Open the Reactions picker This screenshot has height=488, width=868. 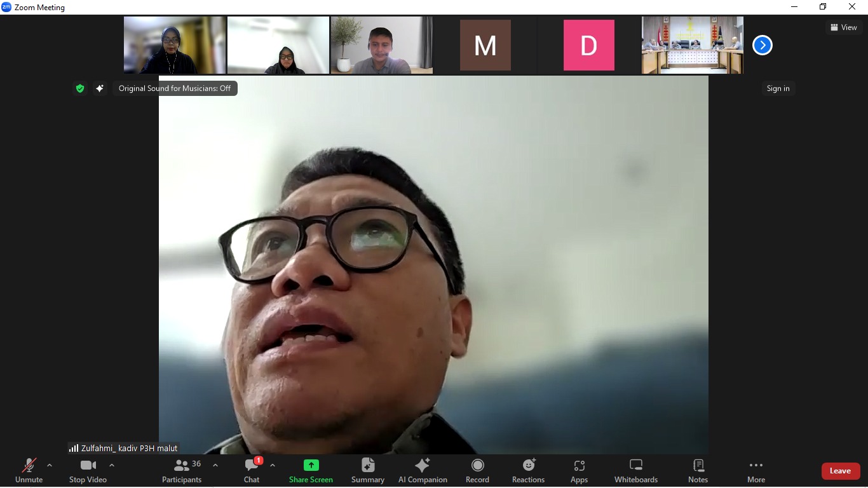click(528, 471)
